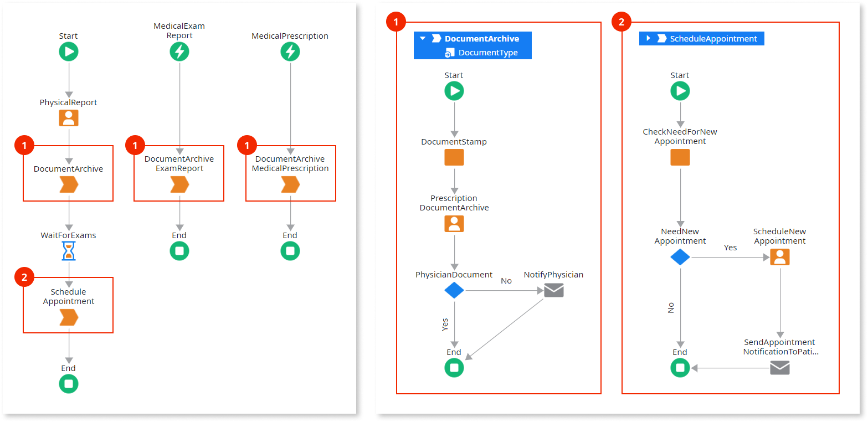Click the CheckNeedForNewAppointment automatic activity square
This screenshot has height=422, width=868.
680,157
